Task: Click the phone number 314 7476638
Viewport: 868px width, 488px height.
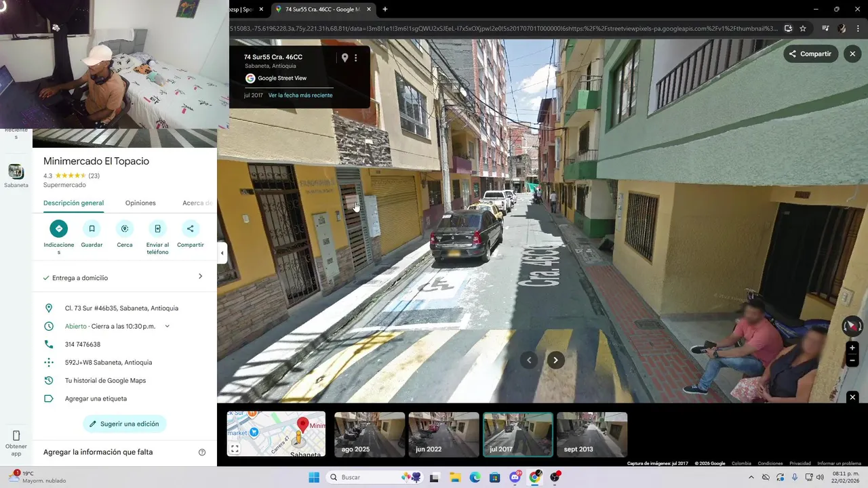Action: coord(83,344)
